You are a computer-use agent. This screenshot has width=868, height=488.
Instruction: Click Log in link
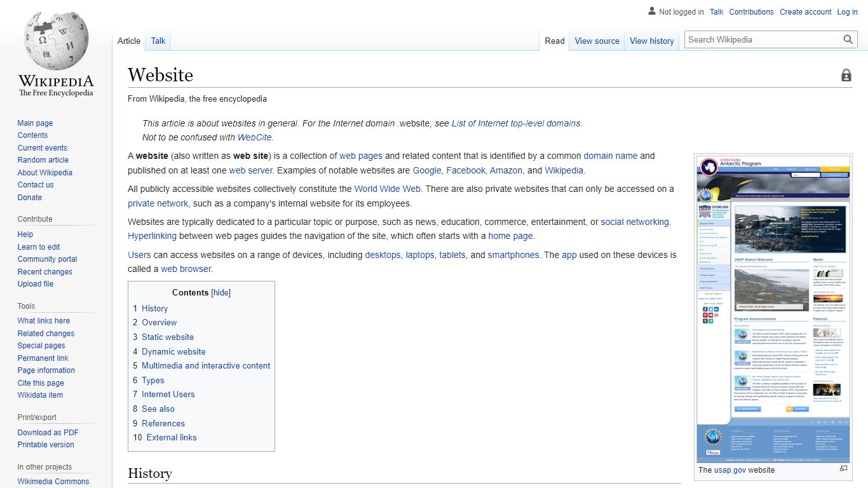(848, 12)
